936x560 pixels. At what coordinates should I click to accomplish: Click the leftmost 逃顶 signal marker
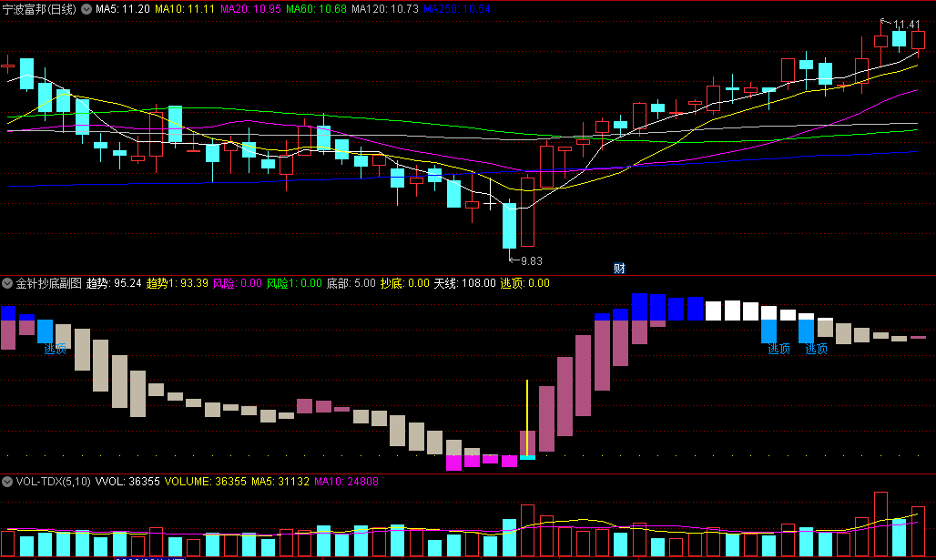(x=55, y=349)
